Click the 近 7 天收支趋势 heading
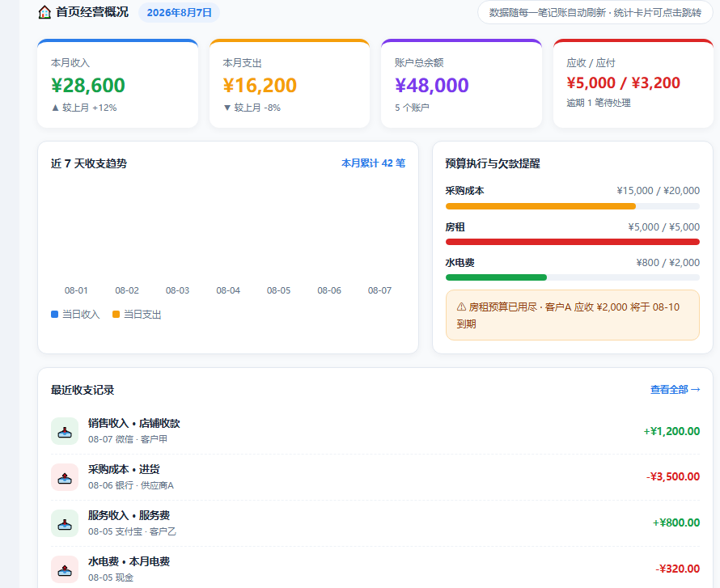This screenshot has width=720, height=588. [x=89, y=163]
